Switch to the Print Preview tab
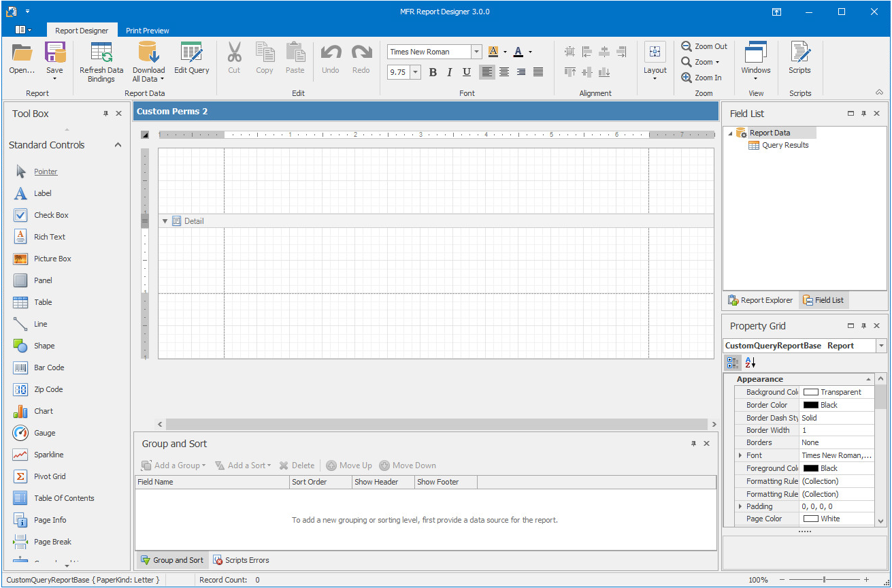 pos(147,31)
